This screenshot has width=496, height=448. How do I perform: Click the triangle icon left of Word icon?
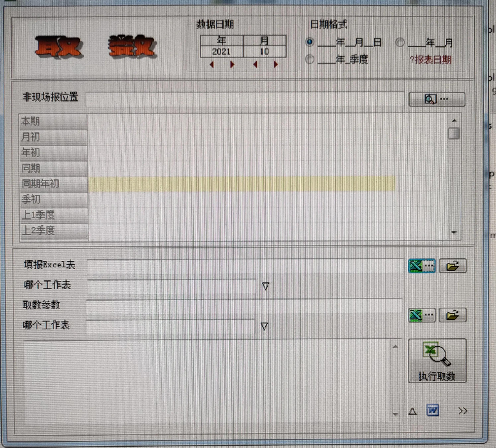(412, 411)
